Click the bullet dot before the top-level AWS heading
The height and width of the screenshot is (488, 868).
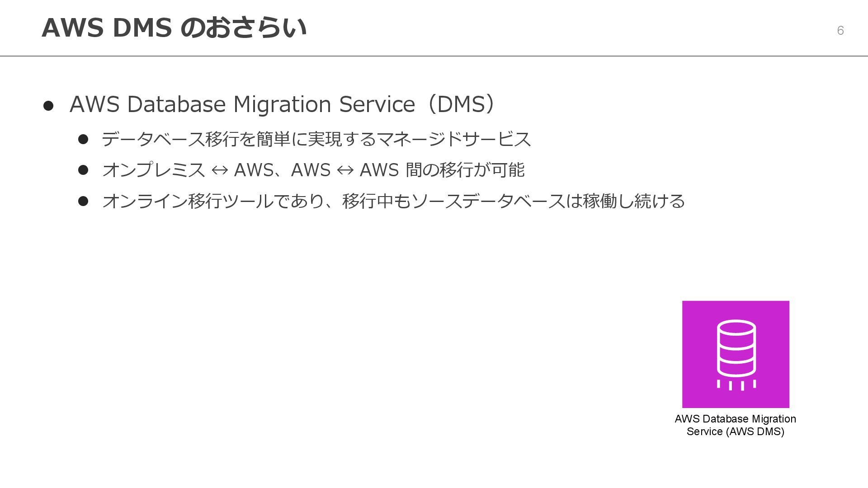click(48, 106)
